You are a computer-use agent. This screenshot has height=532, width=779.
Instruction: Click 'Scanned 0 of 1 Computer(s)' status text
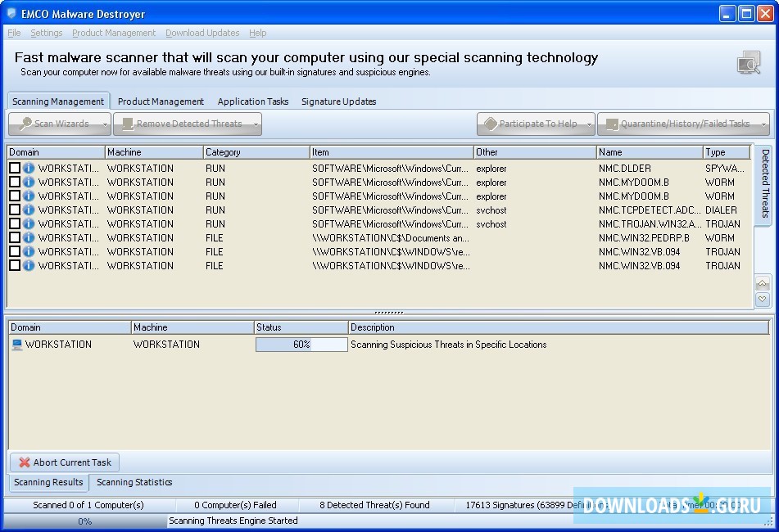click(88, 505)
